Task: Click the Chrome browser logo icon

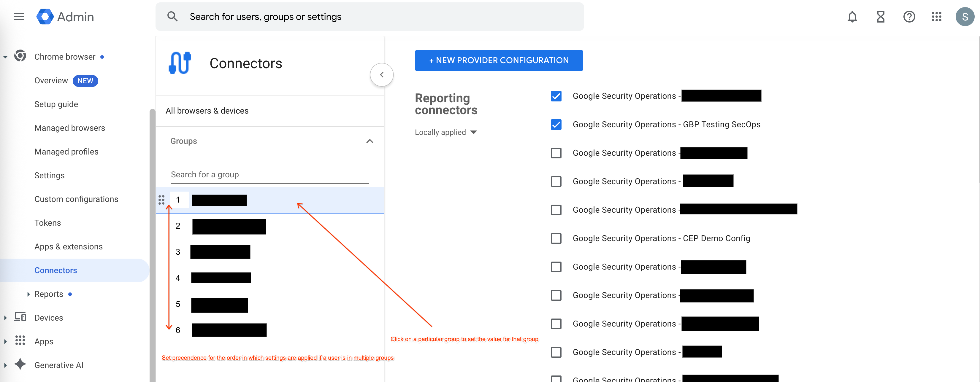Action: pos(20,56)
